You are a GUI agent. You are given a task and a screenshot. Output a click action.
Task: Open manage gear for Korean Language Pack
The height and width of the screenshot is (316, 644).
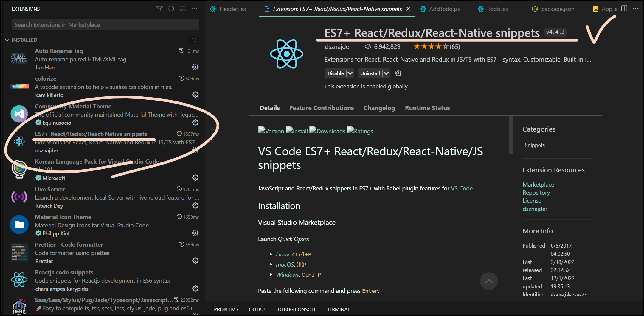point(195,178)
